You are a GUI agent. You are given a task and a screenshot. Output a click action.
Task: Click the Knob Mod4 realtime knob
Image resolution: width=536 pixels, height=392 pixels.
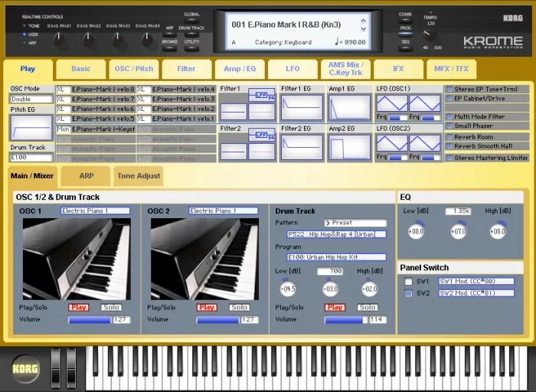147,41
